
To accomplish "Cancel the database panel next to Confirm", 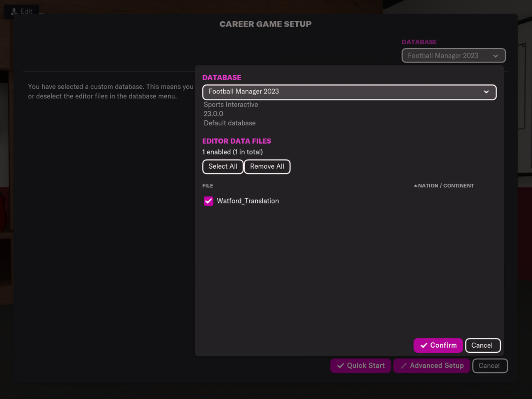I will 482,345.
